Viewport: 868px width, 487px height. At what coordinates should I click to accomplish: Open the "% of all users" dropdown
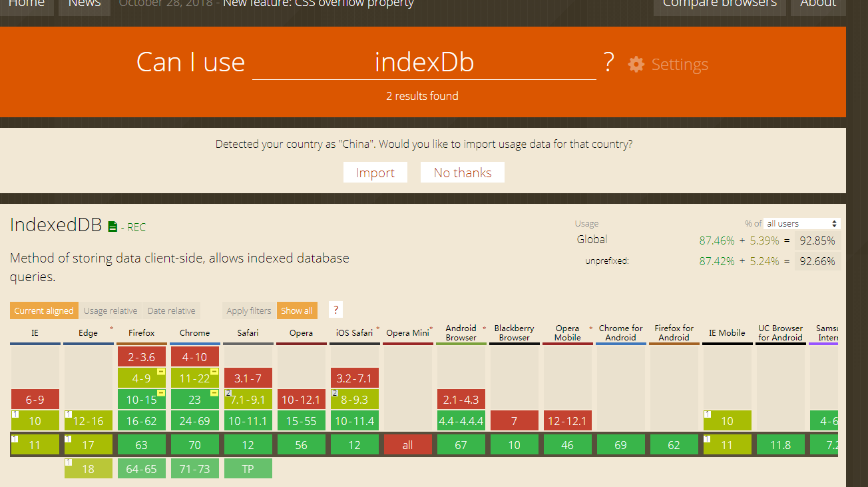(x=801, y=223)
